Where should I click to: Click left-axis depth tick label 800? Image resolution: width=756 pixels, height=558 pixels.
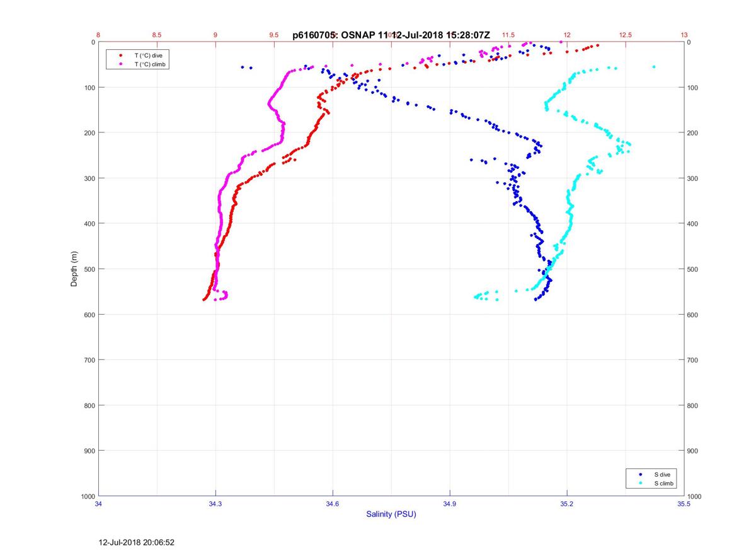point(89,405)
